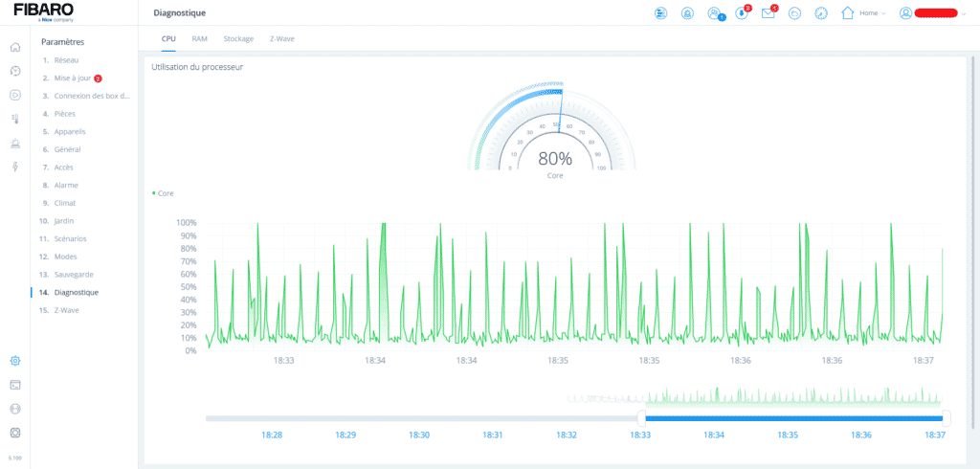Click the 18:30 label on range timeline
The height and width of the screenshot is (469, 980).
point(419,435)
